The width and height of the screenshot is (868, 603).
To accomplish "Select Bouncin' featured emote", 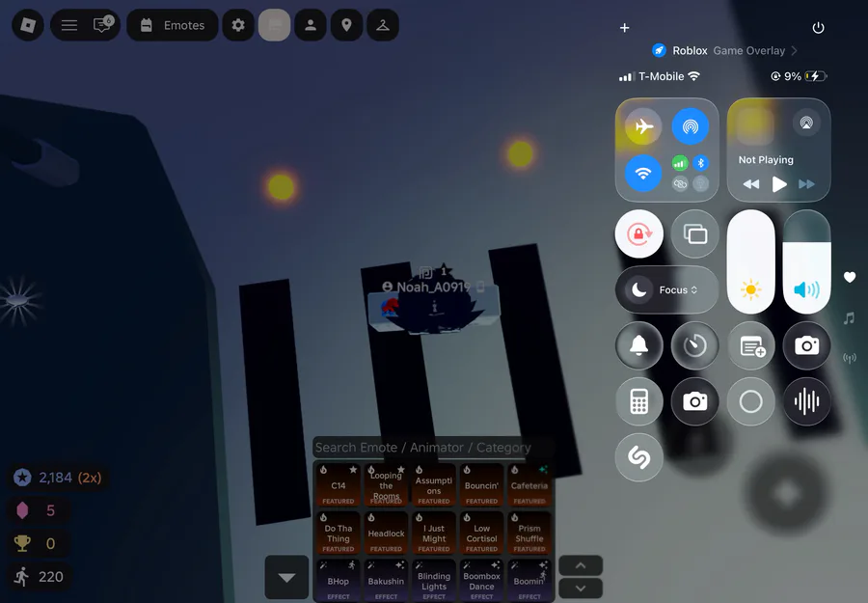I will (x=481, y=485).
